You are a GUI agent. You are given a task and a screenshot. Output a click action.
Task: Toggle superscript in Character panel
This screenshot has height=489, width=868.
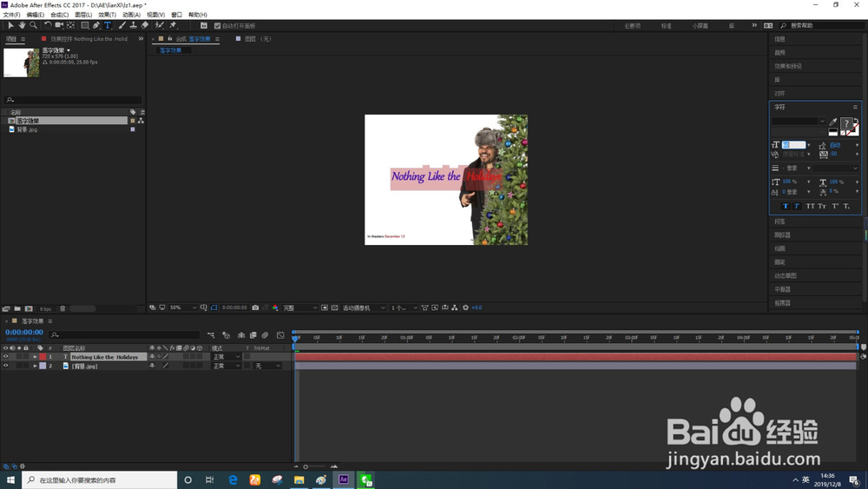tap(835, 206)
